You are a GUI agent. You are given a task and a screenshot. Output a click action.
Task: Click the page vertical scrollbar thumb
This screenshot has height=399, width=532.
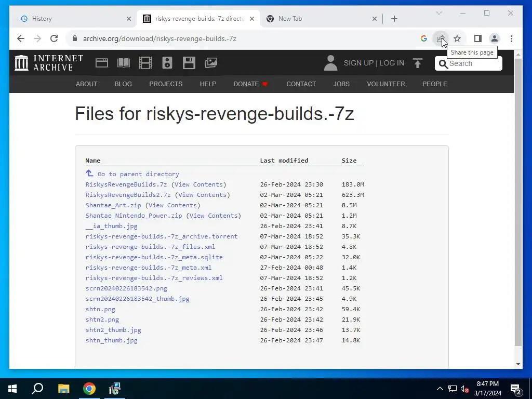pos(518,202)
